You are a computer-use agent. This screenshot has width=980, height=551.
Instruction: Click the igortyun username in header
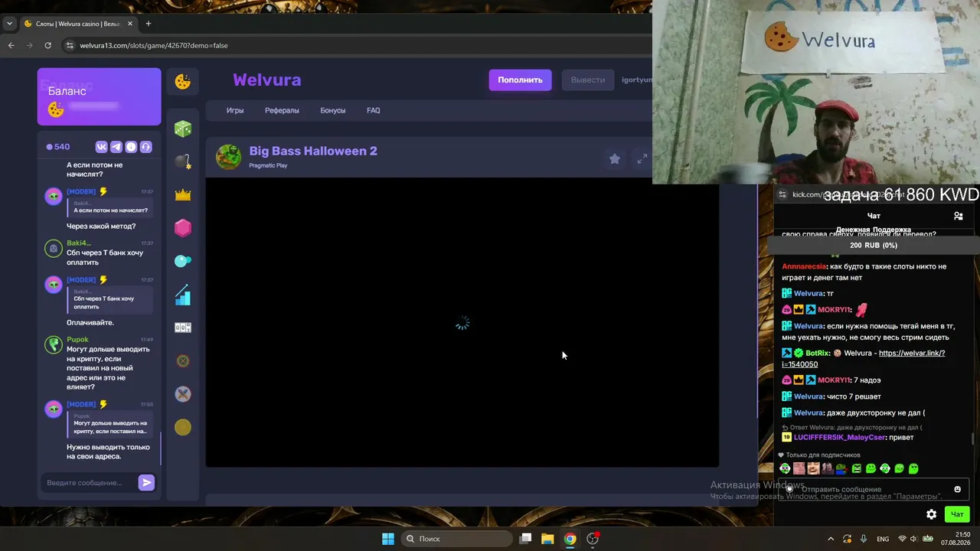[x=637, y=80]
